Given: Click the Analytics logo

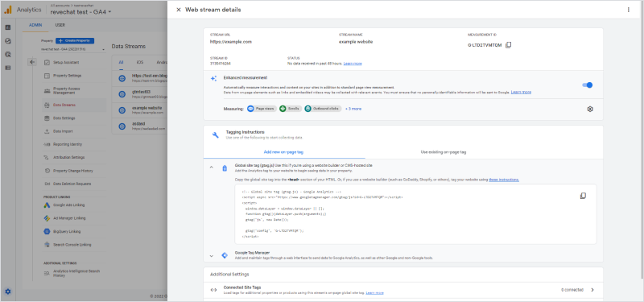Looking at the screenshot, I should (x=8, y=10).
